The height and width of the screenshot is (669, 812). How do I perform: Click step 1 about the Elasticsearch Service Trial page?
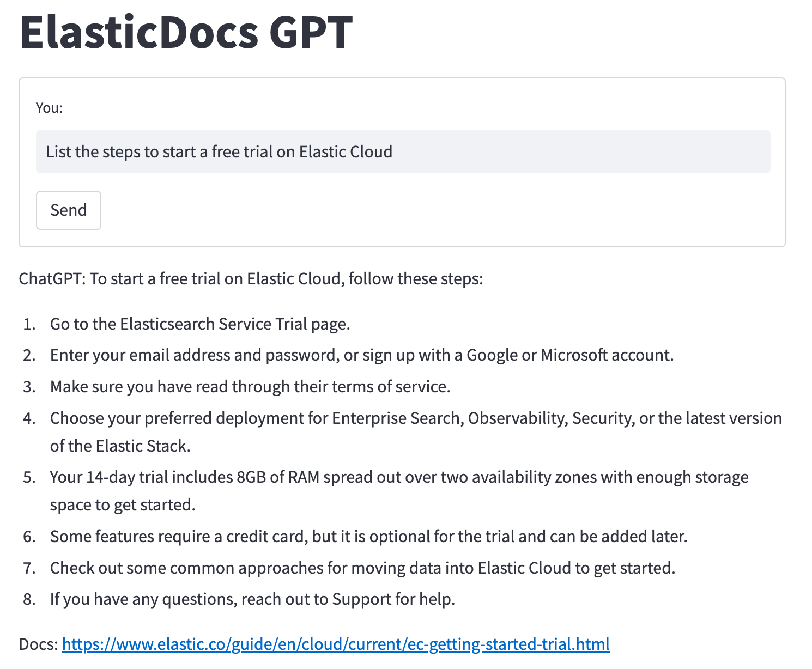click(x=200, y=324)
